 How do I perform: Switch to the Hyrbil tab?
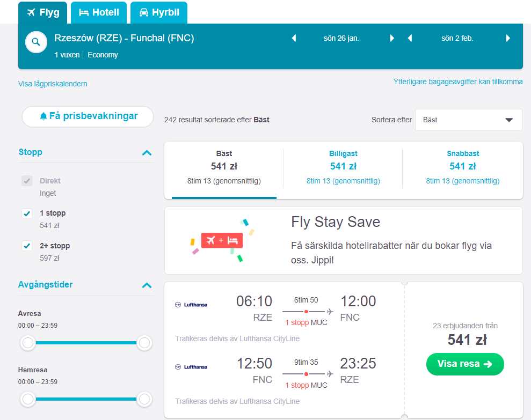click(159, 12)
